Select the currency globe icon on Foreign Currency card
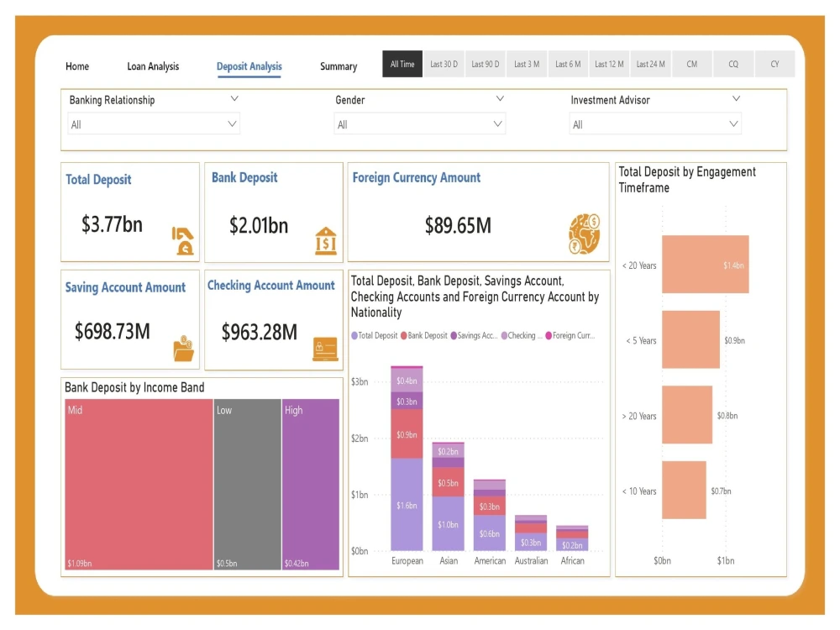 coord(584,233)
